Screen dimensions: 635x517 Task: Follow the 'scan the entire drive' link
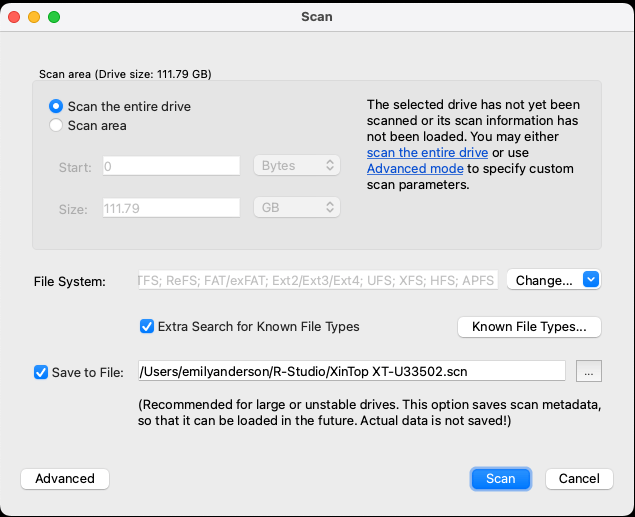427,153
